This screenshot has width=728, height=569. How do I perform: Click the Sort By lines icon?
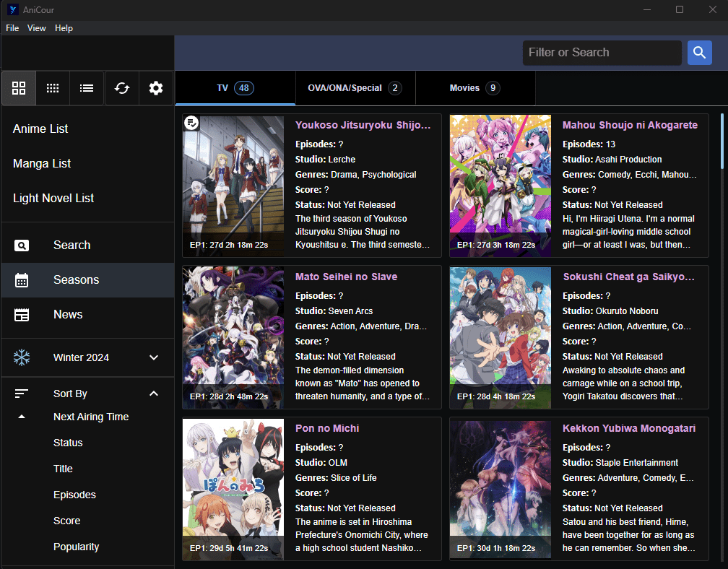[22, 394]
